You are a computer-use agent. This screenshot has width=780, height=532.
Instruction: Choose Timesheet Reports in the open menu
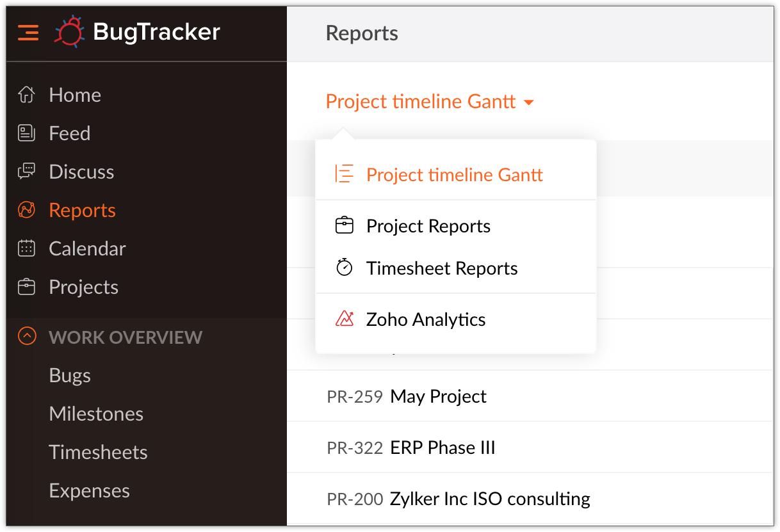pos(441,268)
